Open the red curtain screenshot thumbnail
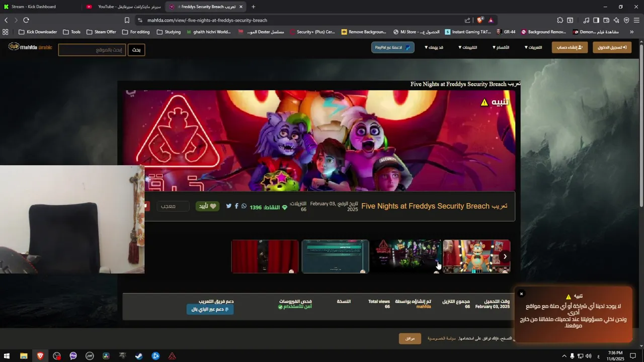 (x=265, y=256)
